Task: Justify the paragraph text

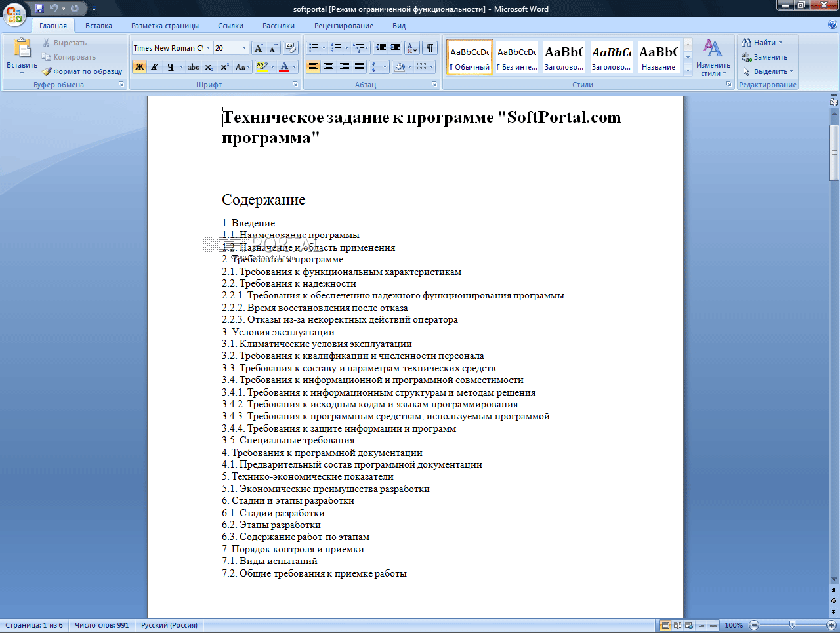Action: coord(360,67)
